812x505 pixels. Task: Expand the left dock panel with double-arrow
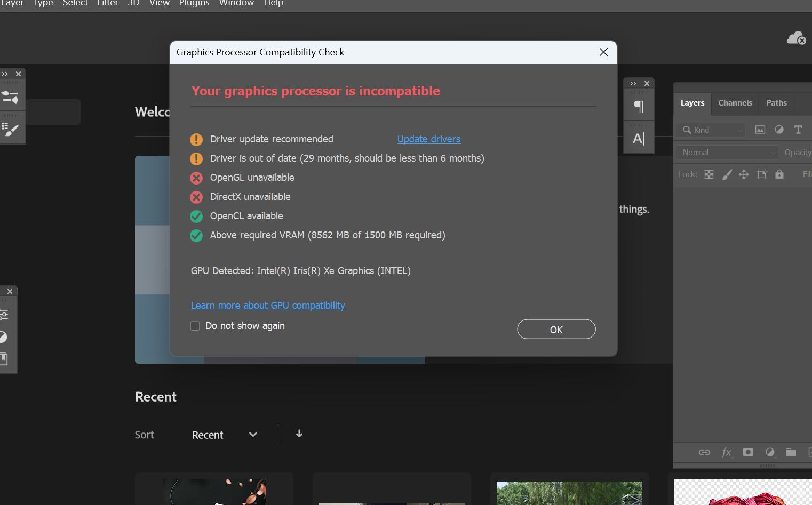[x=5, y=74]
